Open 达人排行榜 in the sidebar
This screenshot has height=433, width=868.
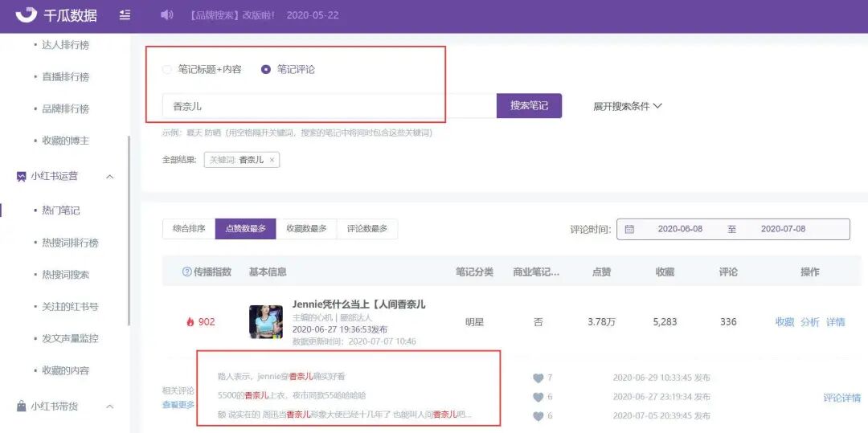pos(65,45)
